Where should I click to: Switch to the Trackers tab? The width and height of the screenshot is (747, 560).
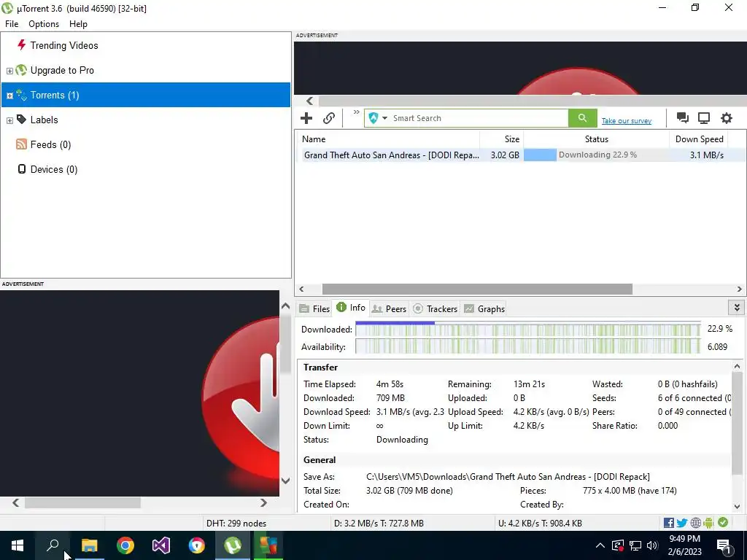(x=435, y=308)
